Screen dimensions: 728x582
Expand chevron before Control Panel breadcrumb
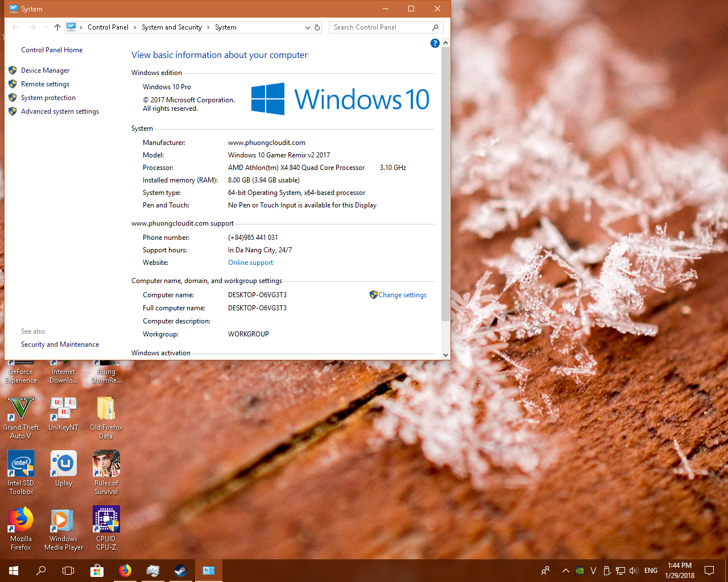tap(81, 27)
